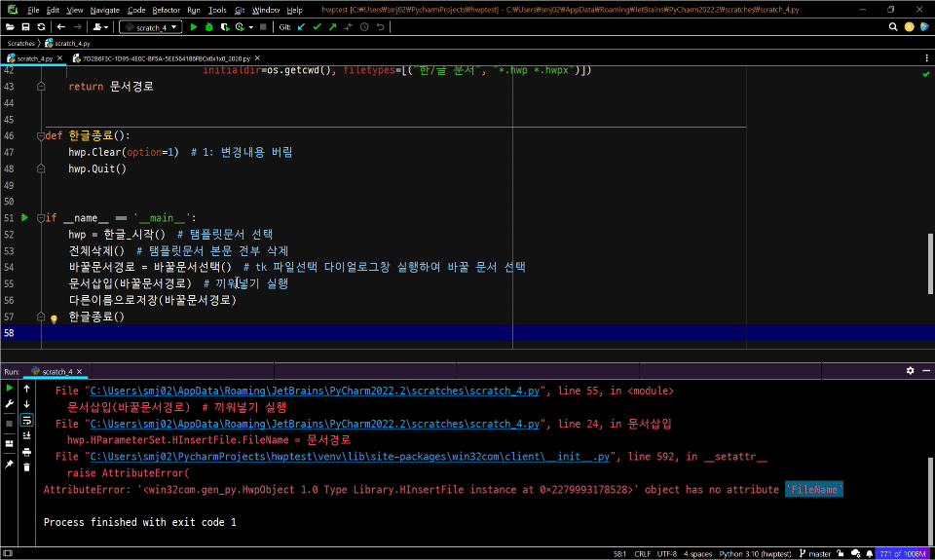This screenshot has height=560, width=935.
Task: Hide the Run tool window
Action: 926,370
